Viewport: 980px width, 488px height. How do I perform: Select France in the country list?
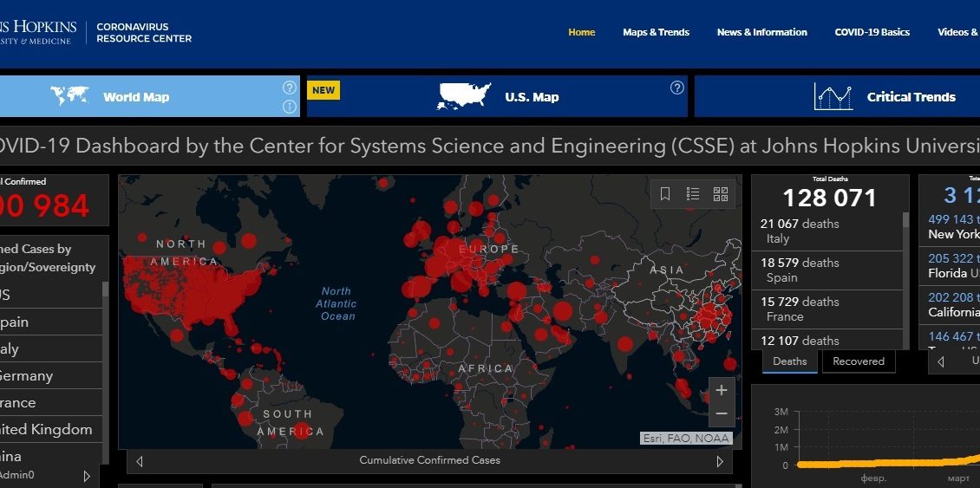pyautogui.click(x=50, y=402)
